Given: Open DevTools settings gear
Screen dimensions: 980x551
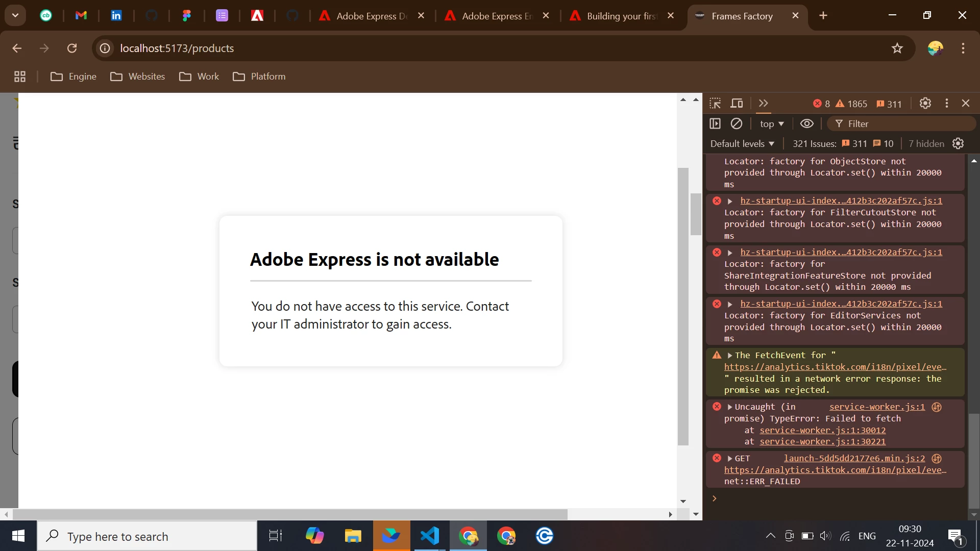Looking at the screenshot, I should point(925,104).
